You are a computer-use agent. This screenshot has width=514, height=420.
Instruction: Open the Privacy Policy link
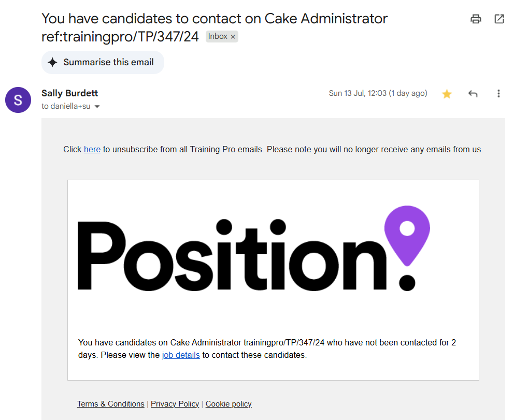click(x=175, y=404)
